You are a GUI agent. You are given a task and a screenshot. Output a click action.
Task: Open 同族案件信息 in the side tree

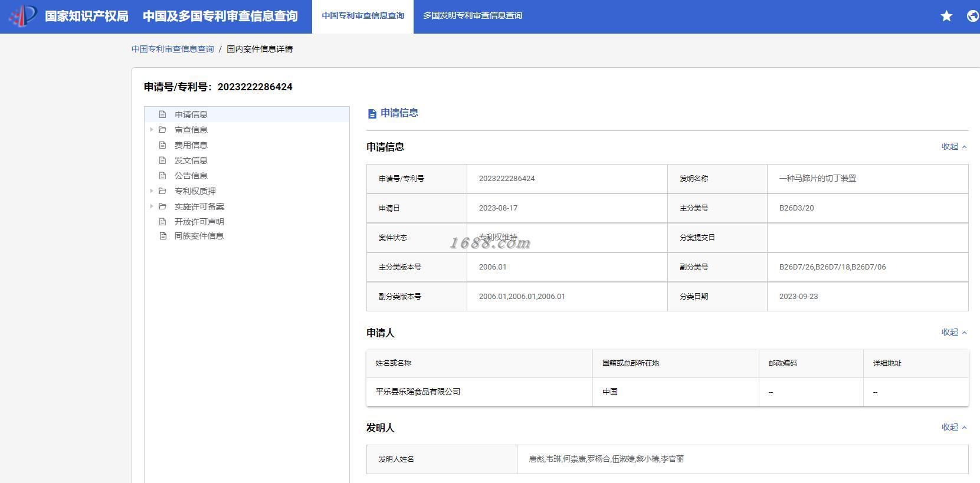(x=199, y=236)
